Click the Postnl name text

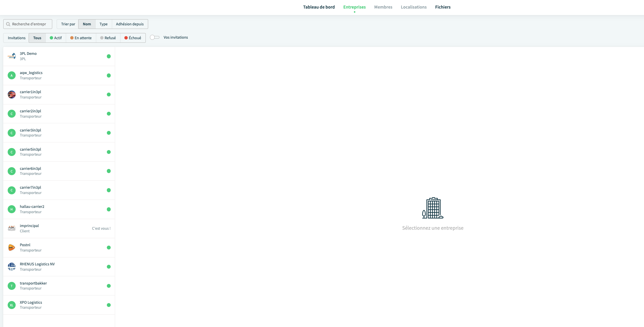click(25, 245)
